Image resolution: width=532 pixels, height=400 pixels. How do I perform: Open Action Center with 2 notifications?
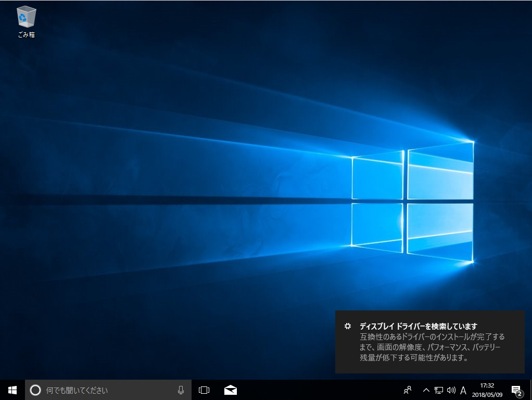517,391
